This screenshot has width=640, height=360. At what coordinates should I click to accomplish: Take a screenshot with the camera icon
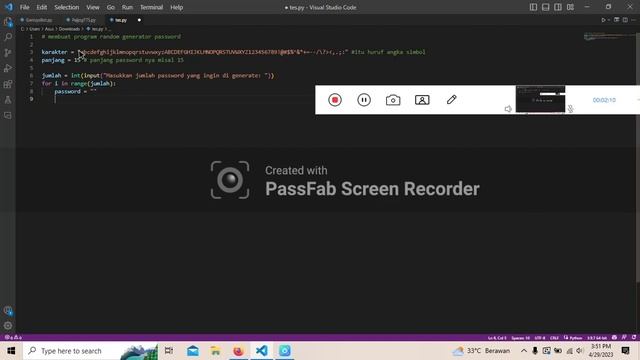pos(393,100)
